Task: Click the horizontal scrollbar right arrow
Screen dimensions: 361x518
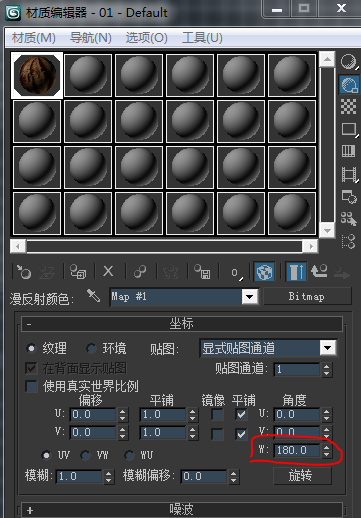Action: (311, 247)
